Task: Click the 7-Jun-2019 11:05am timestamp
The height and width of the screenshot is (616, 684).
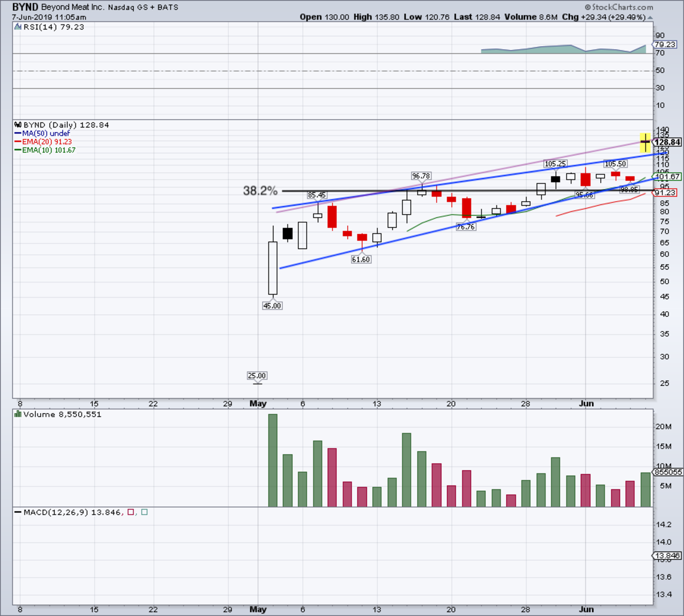Action: coord(48,17)
